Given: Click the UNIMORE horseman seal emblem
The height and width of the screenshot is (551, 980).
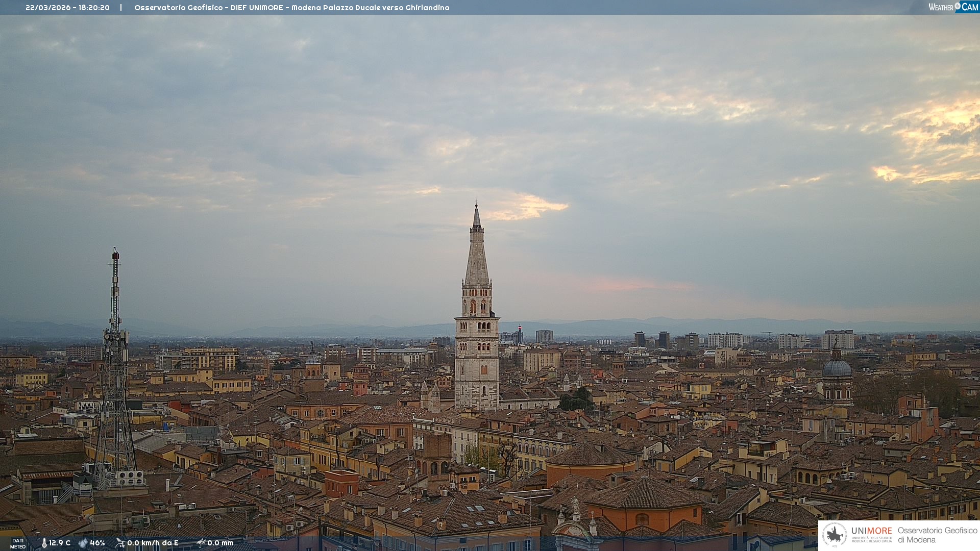Looking at the screenshot, I should click(x=835, y=535).
